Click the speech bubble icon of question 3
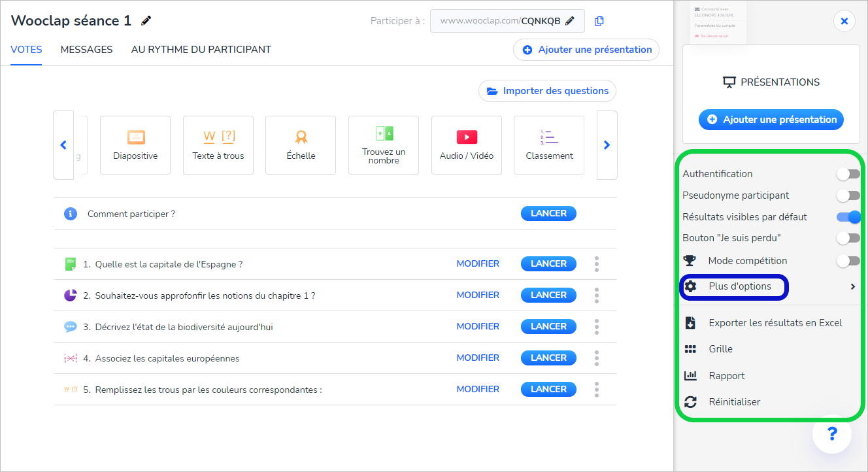The width and height of the screenshot is (868, 472). [71, 327]
